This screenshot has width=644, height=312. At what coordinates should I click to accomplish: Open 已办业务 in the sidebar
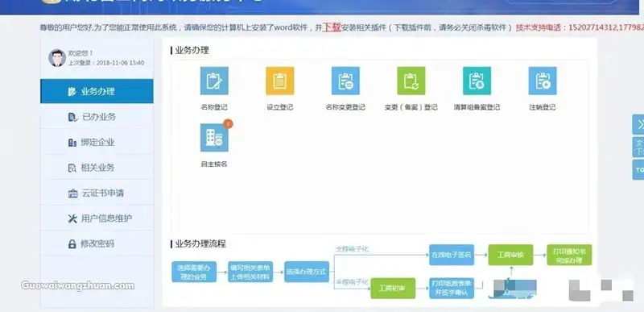point(97,117)
